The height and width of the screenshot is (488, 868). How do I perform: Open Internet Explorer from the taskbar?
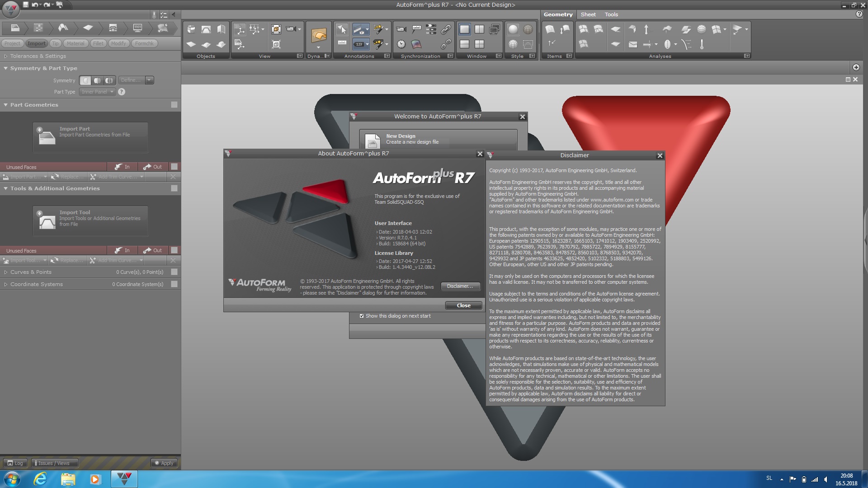(41, 479)
